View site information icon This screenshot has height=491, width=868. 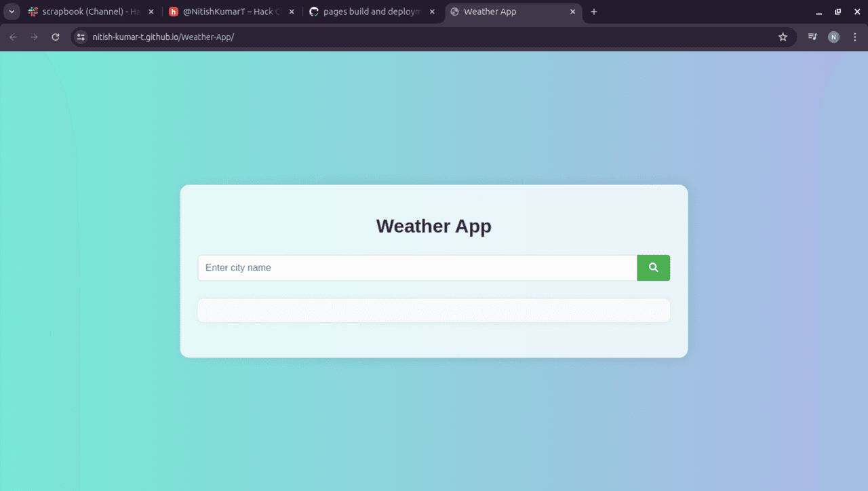coord(81,37)
